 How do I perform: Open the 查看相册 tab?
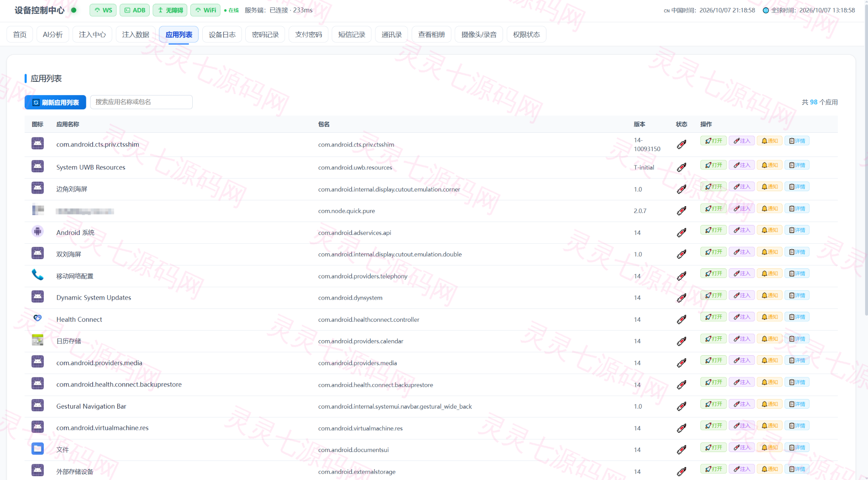pos(431,35)
